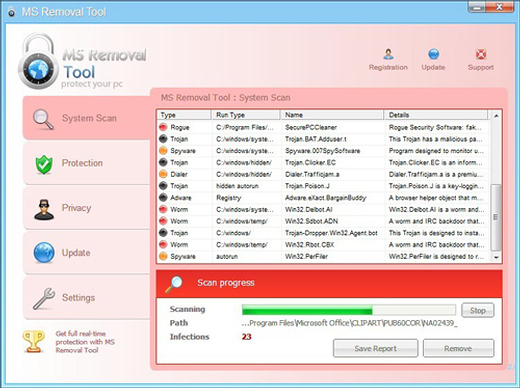Click Remove to delete infections
Image resolution: width=520 pixels, height=388 pixels.
coord(458,348)
